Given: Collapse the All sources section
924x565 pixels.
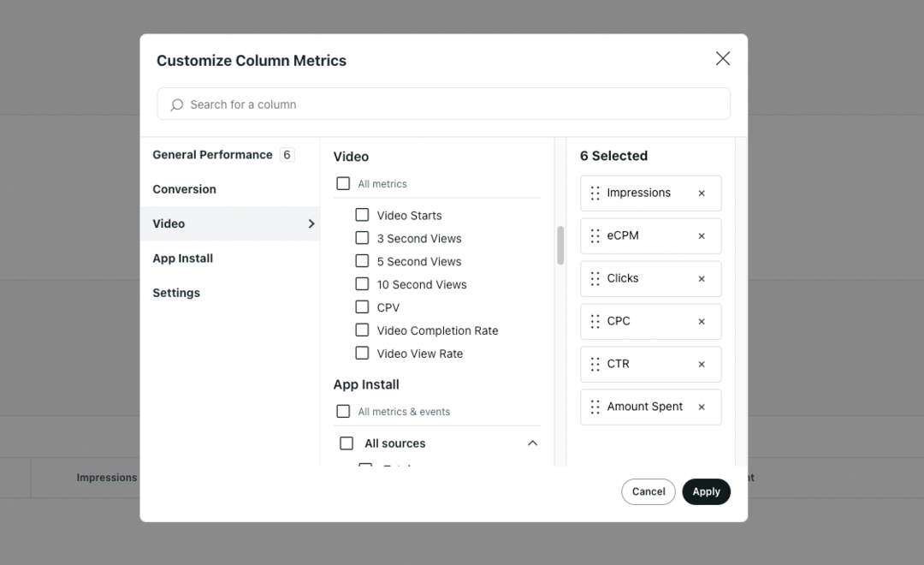Looking at the screenshot, I should click(532, 443).
